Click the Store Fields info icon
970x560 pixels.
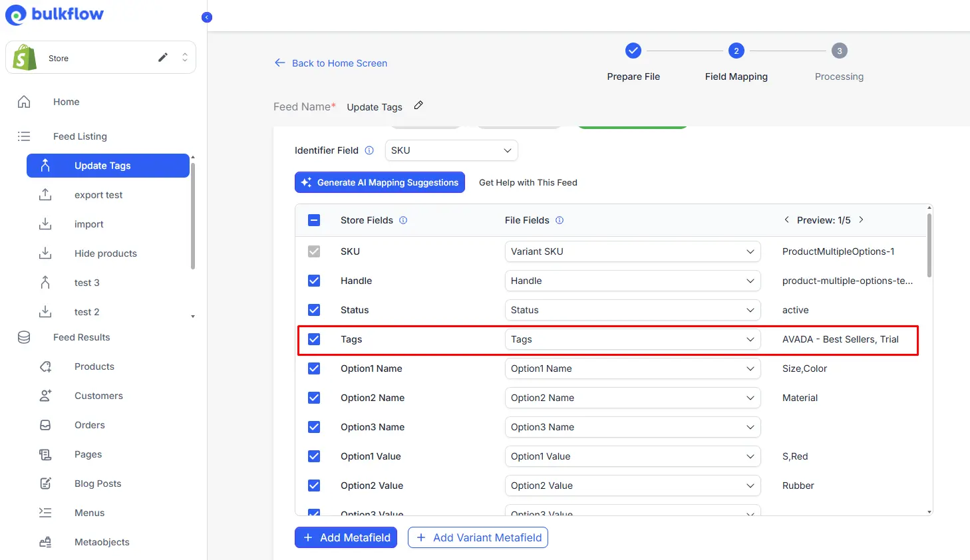[x=403, y=220]
